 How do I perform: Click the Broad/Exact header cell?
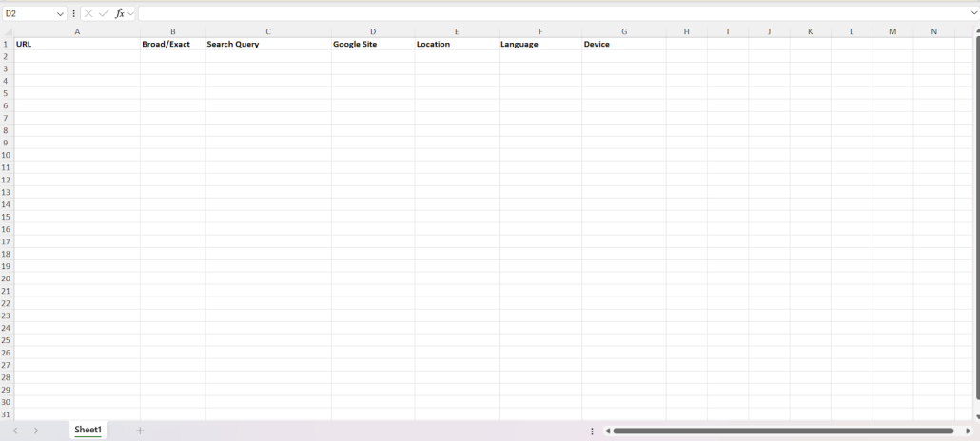[172, 44]
